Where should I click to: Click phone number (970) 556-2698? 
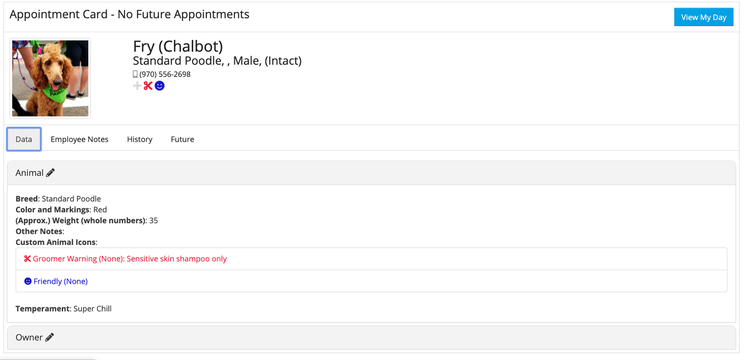tap(165, 75)
